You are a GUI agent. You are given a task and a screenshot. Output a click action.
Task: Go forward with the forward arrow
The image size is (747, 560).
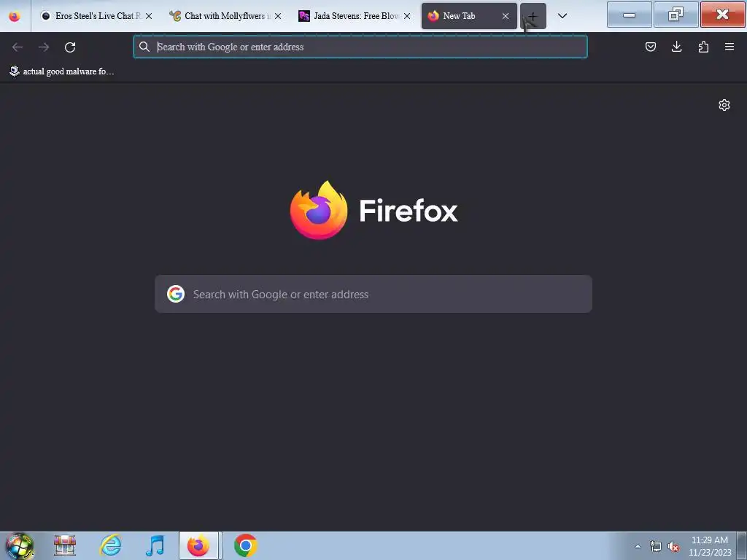tap(44, 47)
